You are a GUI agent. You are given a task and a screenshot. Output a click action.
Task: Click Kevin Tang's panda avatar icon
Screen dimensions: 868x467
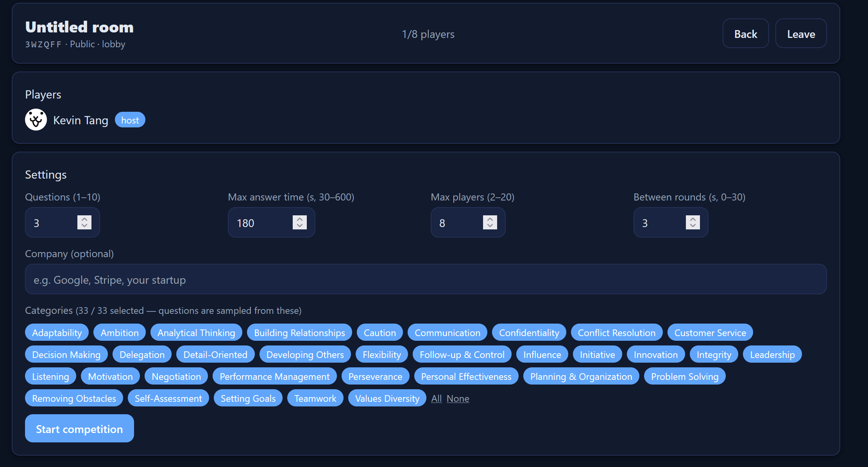pos(36,120)
